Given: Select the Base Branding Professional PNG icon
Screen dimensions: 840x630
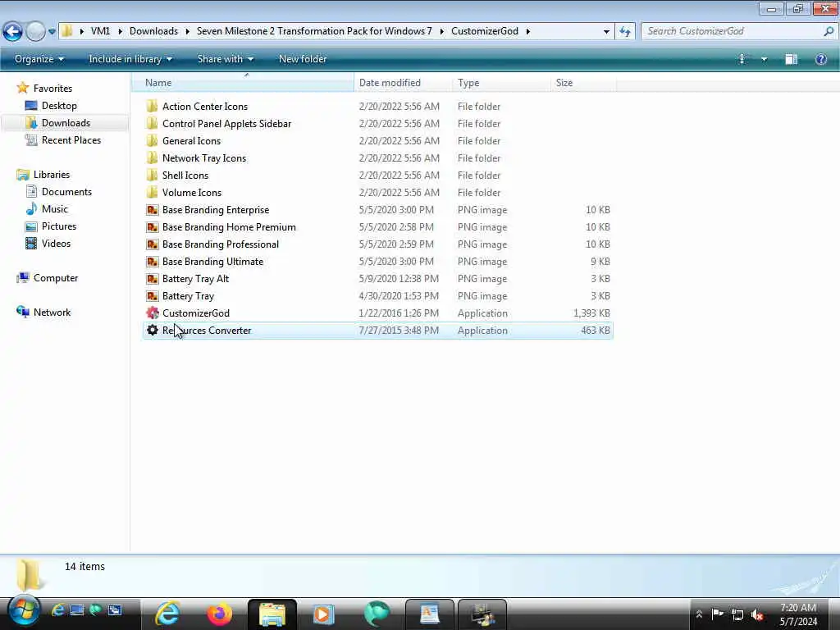Looking at the screenshot, I should pyautogui.click(x=152, y=244).
